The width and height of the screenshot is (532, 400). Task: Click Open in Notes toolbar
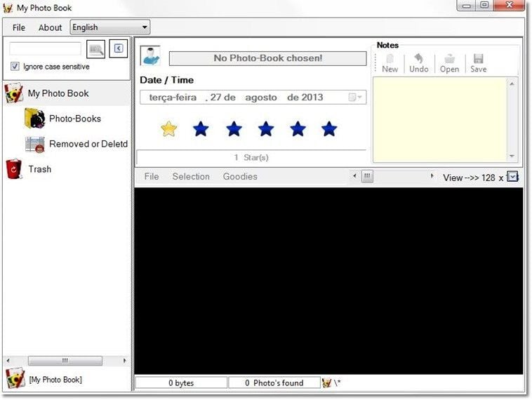[x=449, y=63]
